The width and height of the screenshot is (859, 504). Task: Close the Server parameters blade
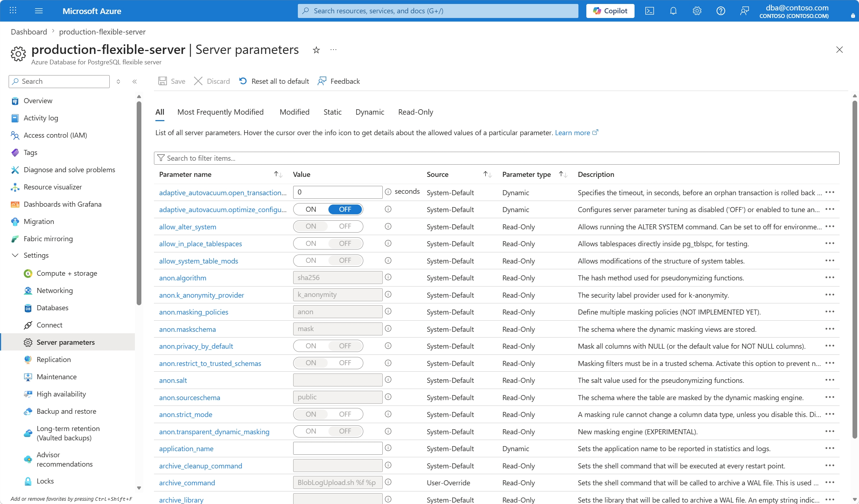pyautogui.click(x=840, y=50)
